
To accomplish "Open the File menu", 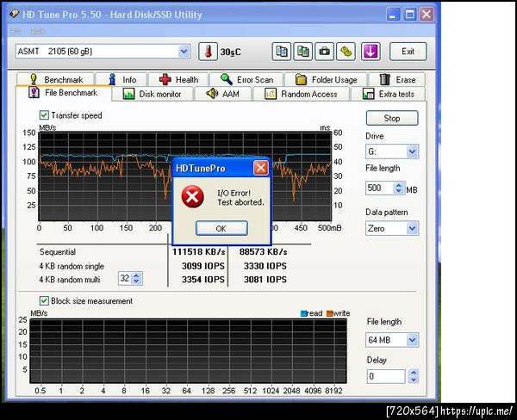I will 16,31.
